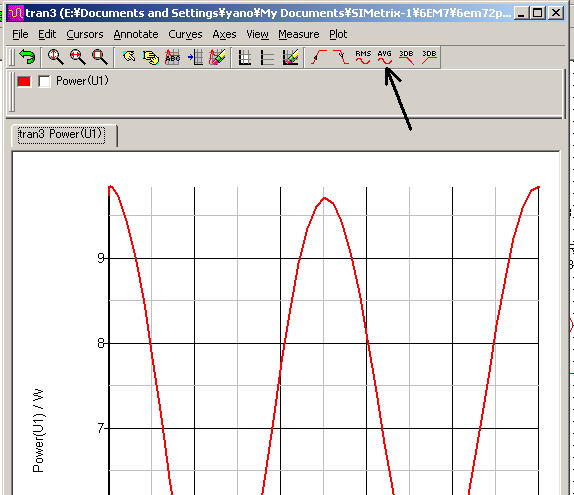Click the y-axis value 8
This screenshot has width=574, height=495.
coord(101,343)
